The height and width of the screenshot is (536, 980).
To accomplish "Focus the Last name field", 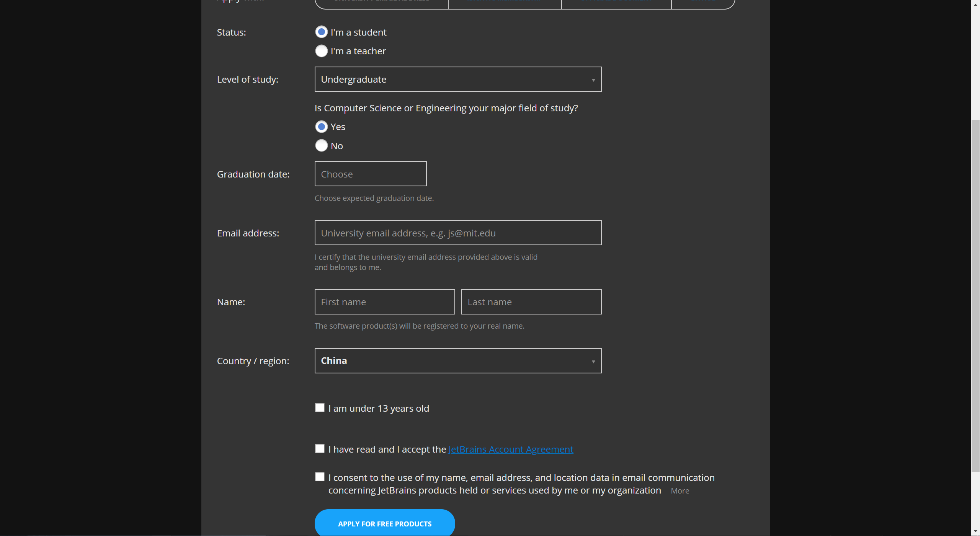I will click(531, 302).
